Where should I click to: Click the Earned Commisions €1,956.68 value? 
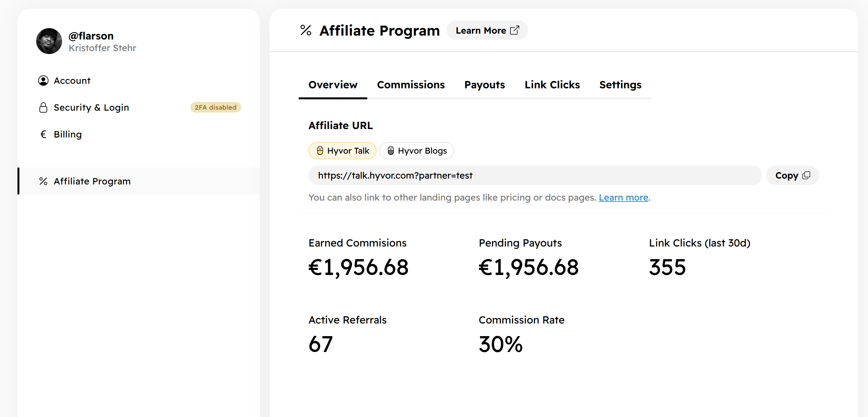359,267
